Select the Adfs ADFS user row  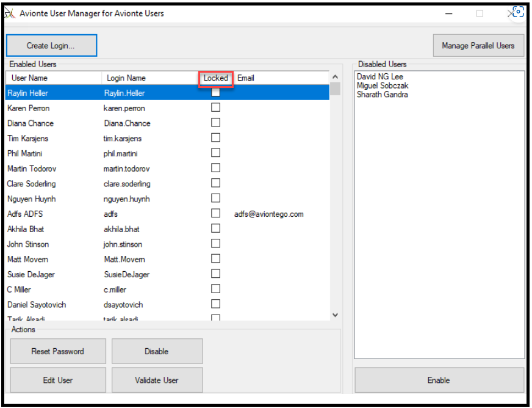click(x=167, y=214)
